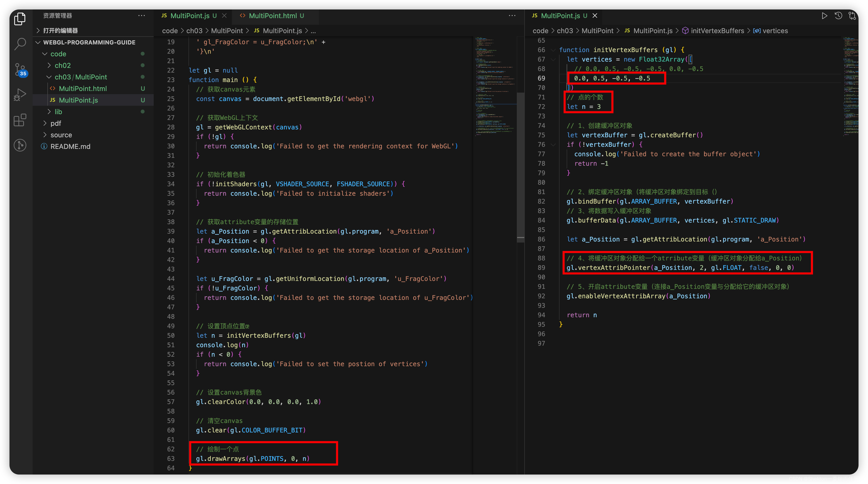Fold the Float32Array declaration at line 67

coord(553,59)
